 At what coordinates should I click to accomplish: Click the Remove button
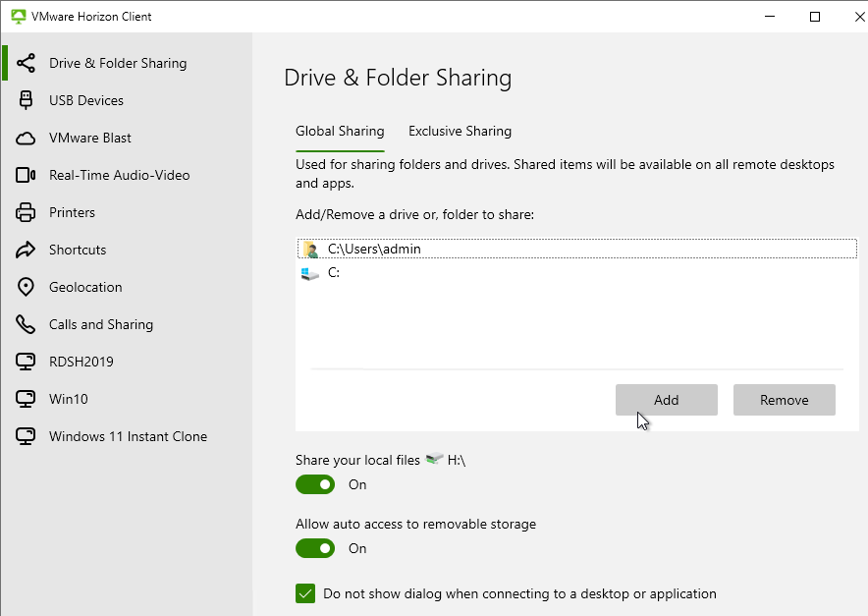coord(785,400)
